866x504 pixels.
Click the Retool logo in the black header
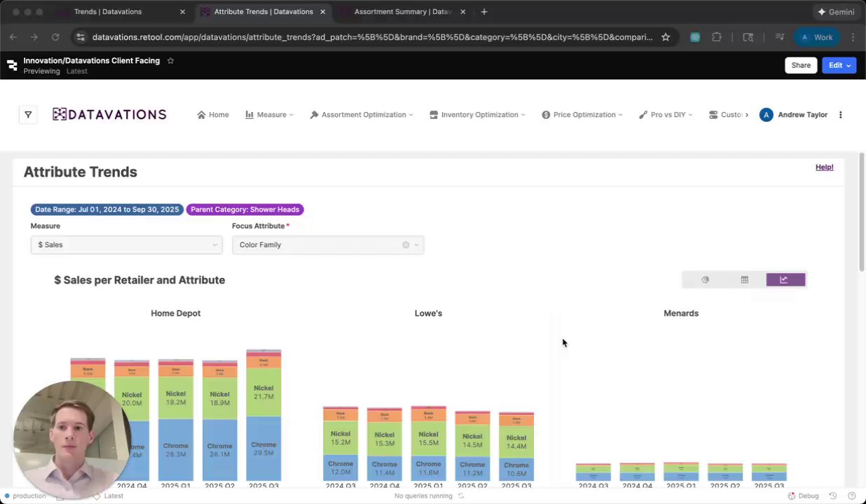(x=12, y=65)
